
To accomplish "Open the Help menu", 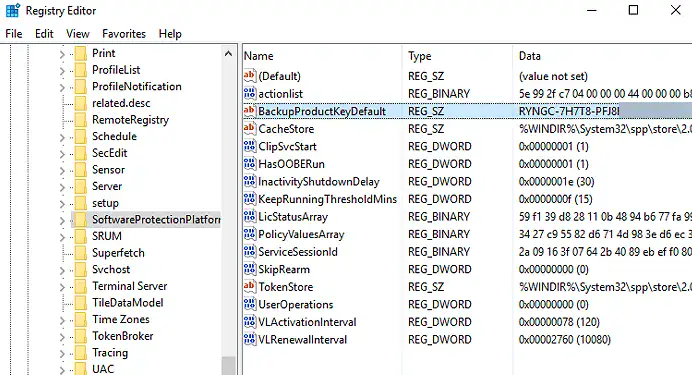I will 170,34.
